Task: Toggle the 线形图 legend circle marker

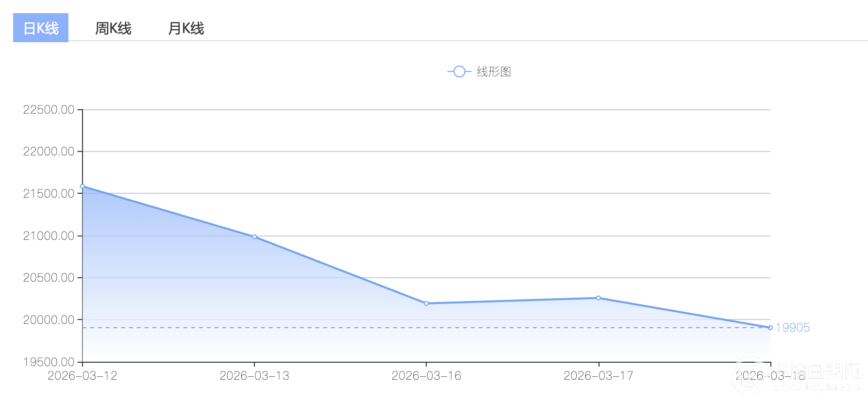Action: (x=459, y=72)
